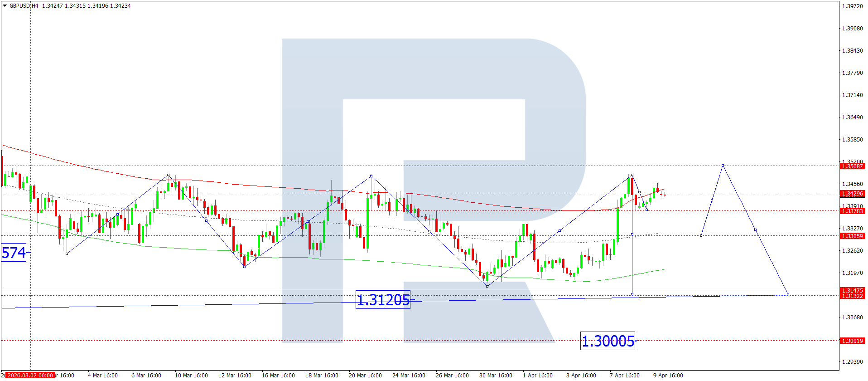Select the 1.30005 price text label
This screenshot has width=868, height=381.
tap(608, 341)
